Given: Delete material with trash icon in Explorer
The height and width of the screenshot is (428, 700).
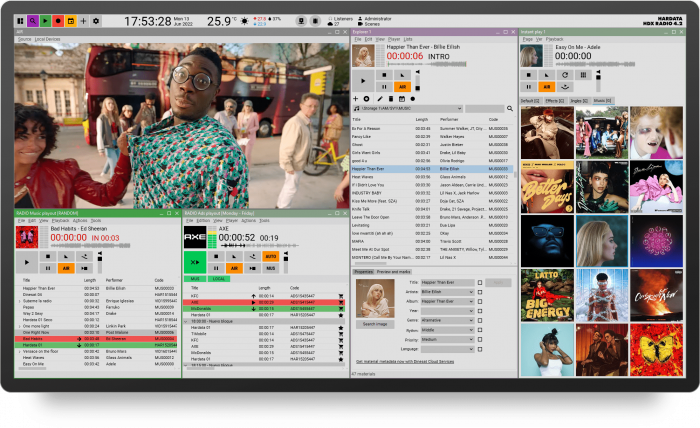Looking at the screenshot, I should pyautogui.click(x=391, y=99).
